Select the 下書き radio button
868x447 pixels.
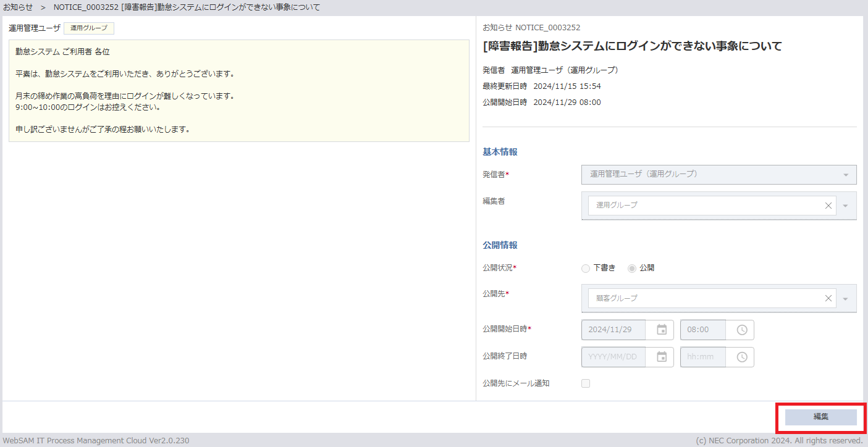pyautogui.click(x=586, y=268)
